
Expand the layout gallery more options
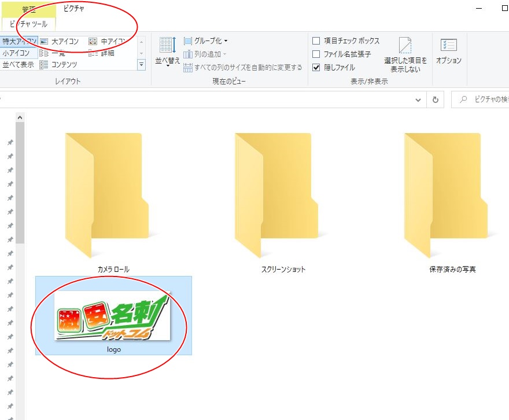pyautogui.click(x=141, y=65)
